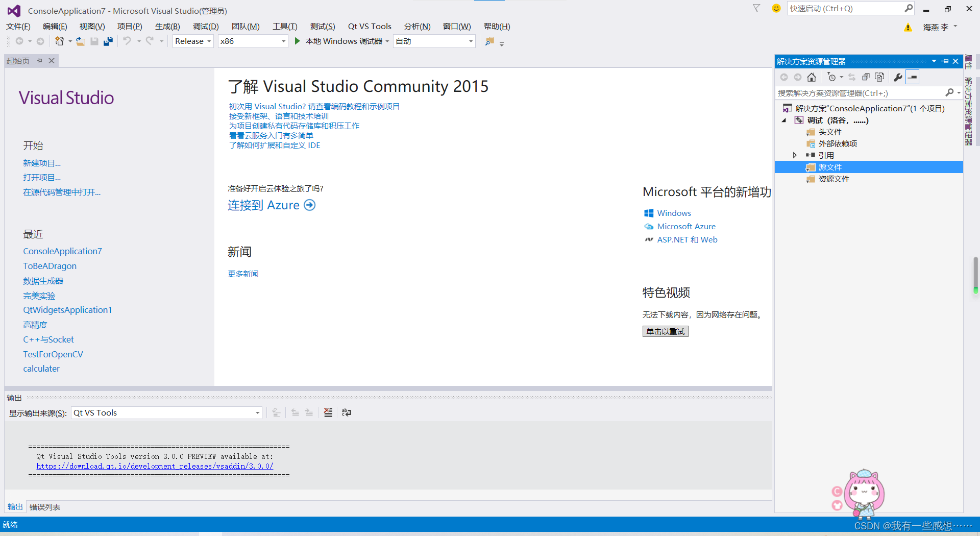Click the yellow warning icon beside account name

point(908,28)
